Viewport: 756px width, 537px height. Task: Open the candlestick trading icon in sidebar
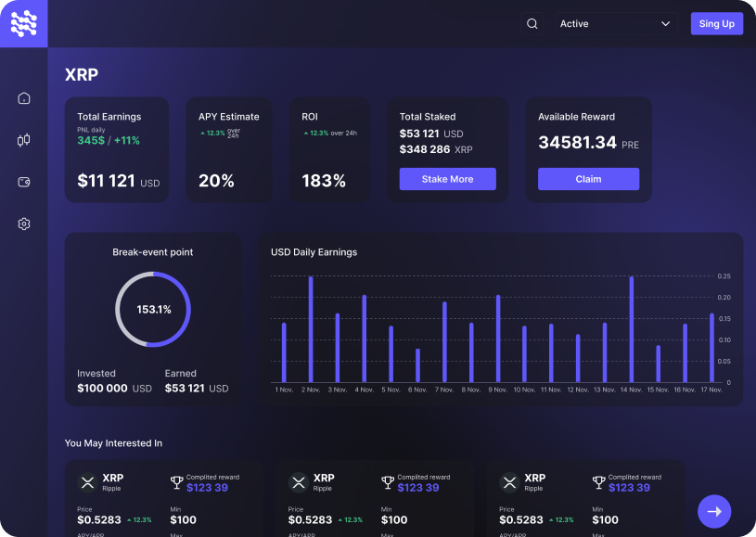tap(24, 140)
